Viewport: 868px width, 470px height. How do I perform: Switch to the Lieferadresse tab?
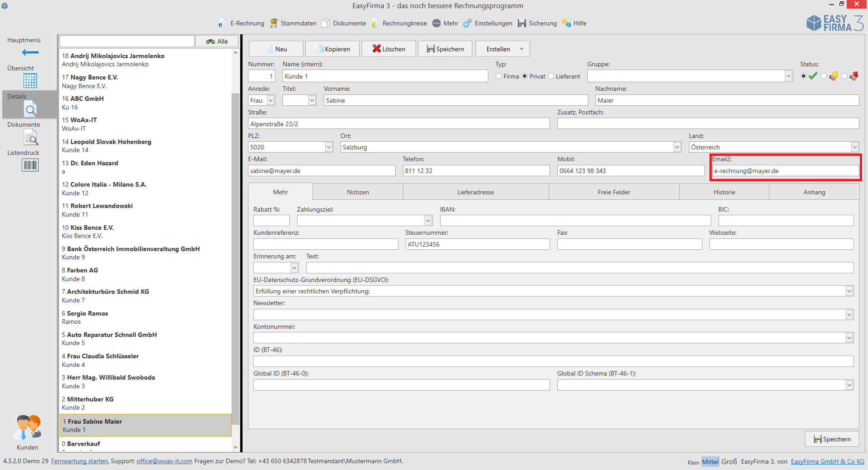(476, 192)
